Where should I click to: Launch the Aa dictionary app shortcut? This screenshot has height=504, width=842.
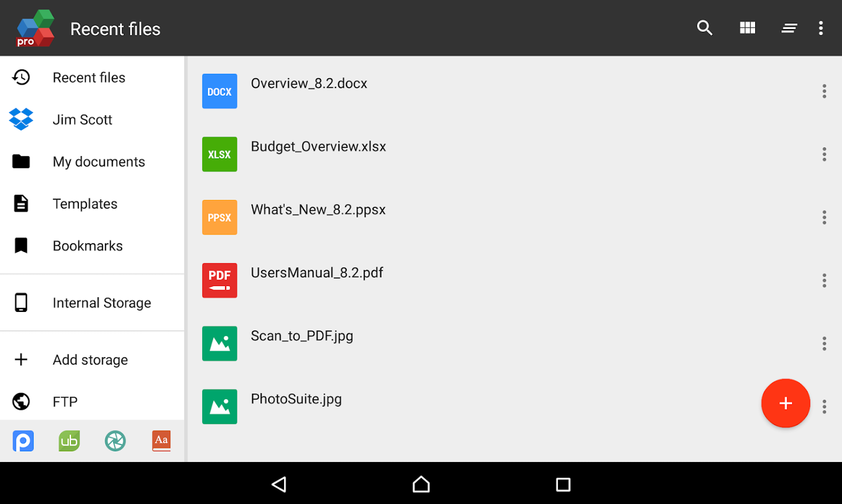coord(161,441)
